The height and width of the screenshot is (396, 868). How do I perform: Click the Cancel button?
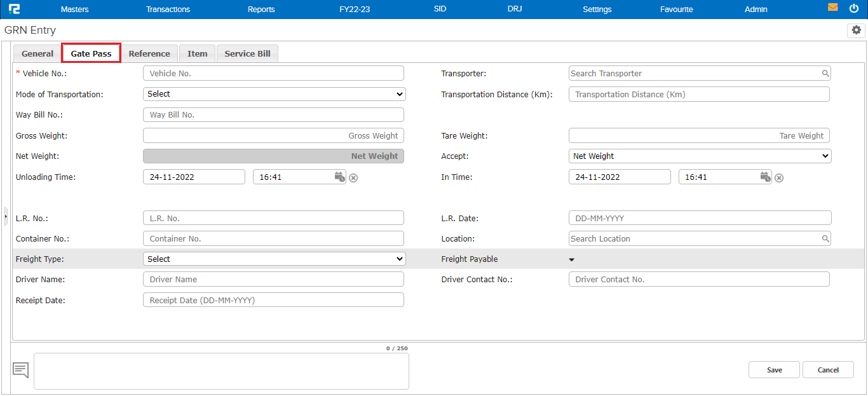click(x=828, y=370)
